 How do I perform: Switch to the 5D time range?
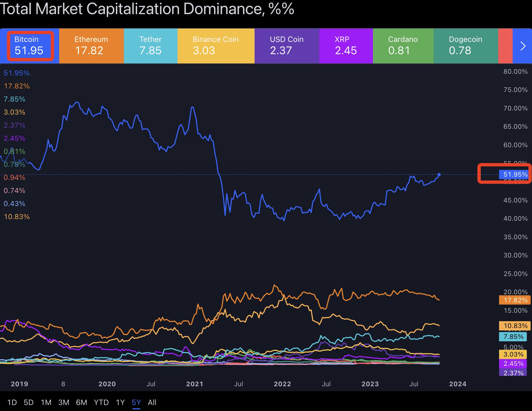[29, 402]
